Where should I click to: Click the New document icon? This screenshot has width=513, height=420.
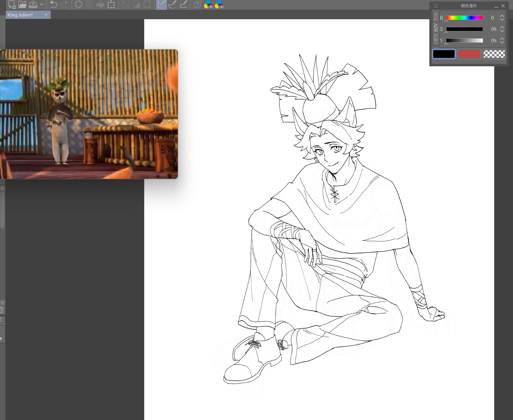(x=12, y=4)
